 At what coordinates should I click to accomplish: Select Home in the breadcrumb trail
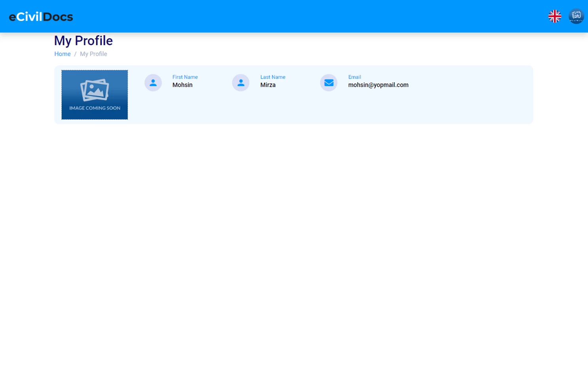pyautogui.click(x=62, y=54)
